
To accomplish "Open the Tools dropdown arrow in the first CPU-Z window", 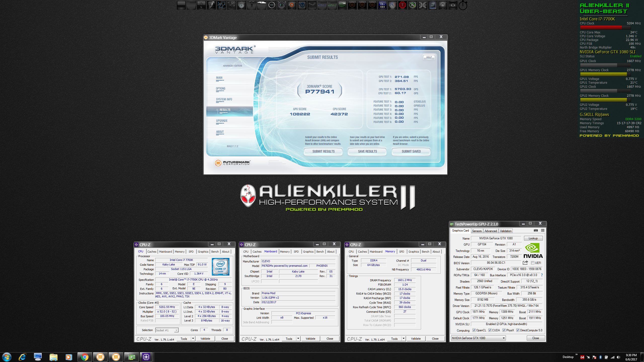I will (193, 339).
